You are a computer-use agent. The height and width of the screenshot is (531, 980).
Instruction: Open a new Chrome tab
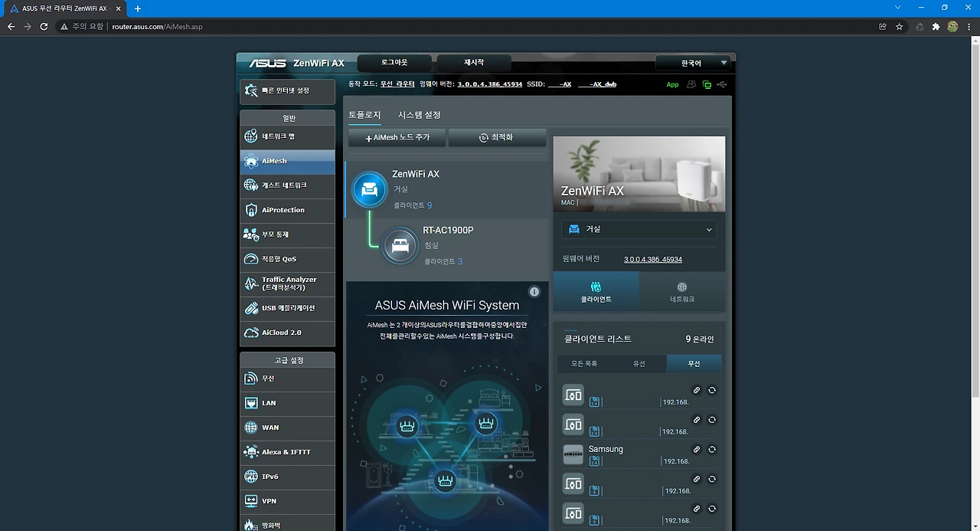(x=138, y=8)
